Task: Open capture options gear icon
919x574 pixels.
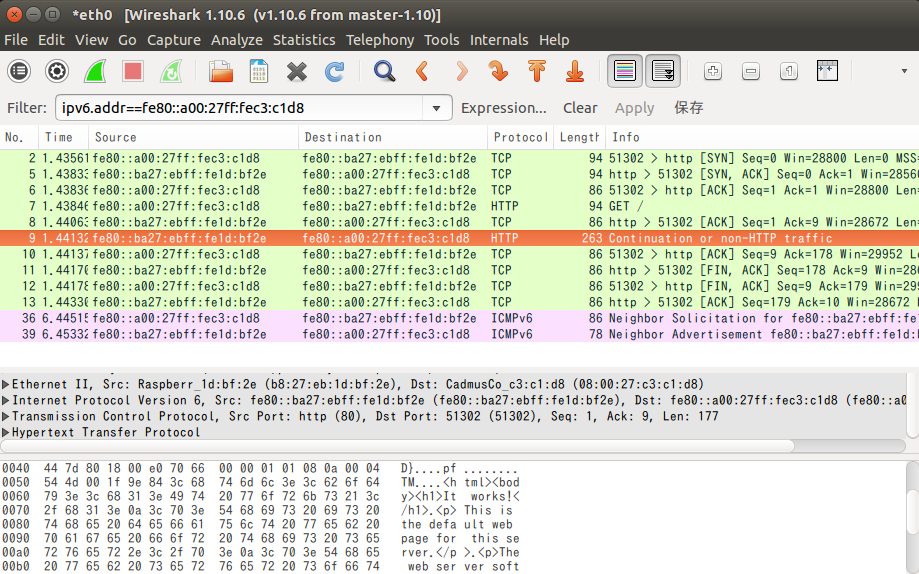Action: 57,71
